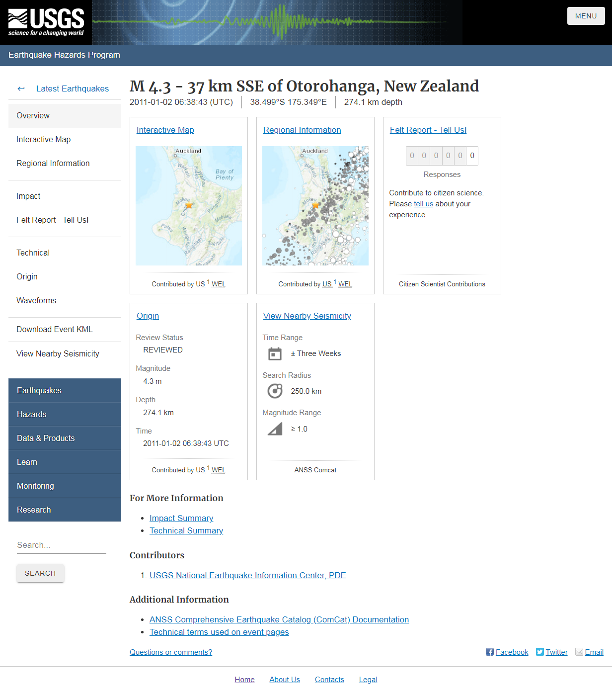Open the Impact Summary link

click(181, 518)
